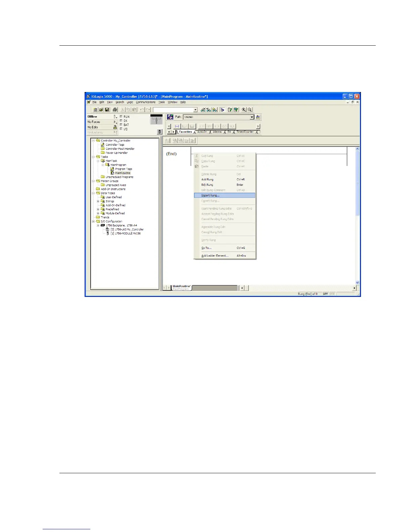Expand the Module-Defined data type node

[x=98, y=213]
